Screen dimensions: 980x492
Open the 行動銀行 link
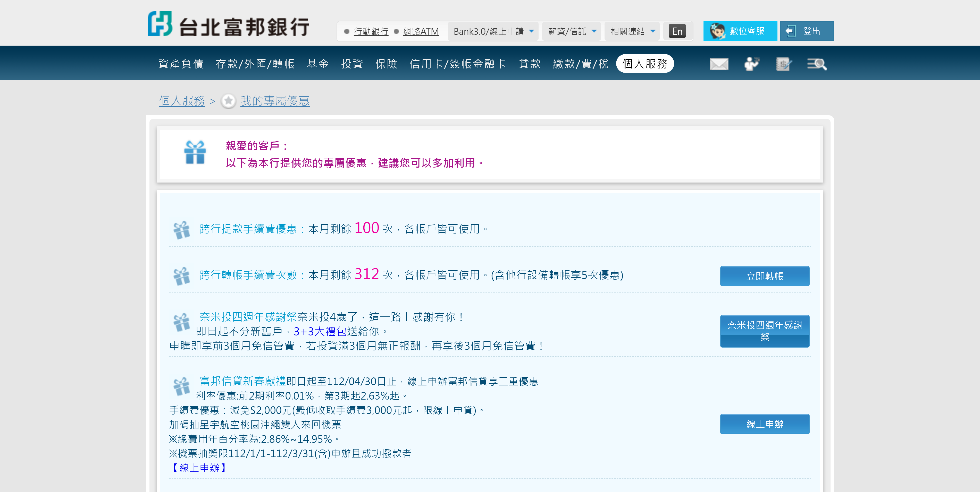371,32
